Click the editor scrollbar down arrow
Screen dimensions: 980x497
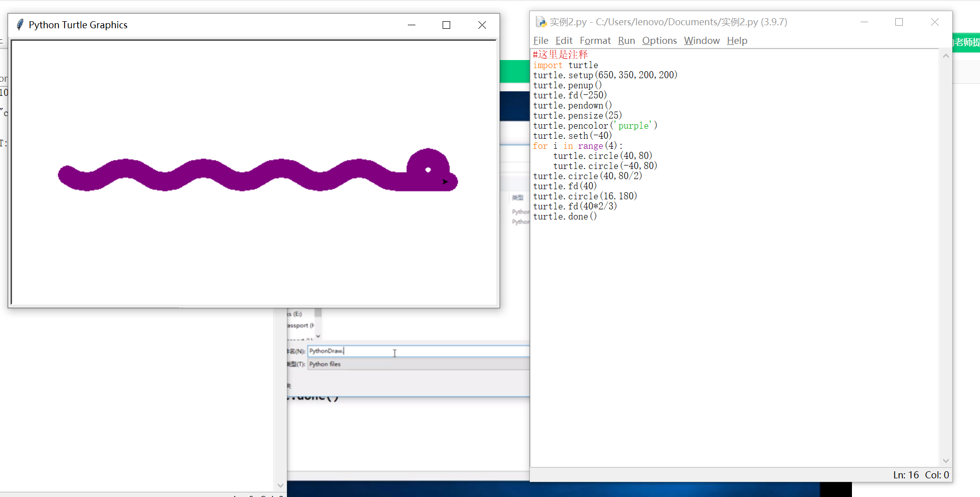point(946,461)
